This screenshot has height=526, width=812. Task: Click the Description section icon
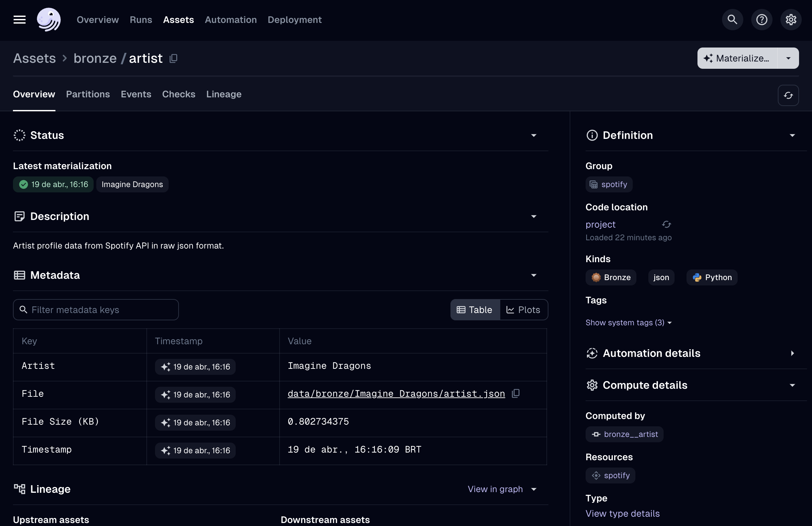(20, 217)
